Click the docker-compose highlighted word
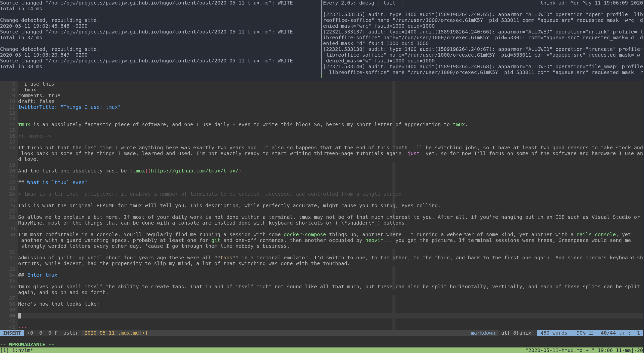644x353 pixels. click(x=305, y=234)
